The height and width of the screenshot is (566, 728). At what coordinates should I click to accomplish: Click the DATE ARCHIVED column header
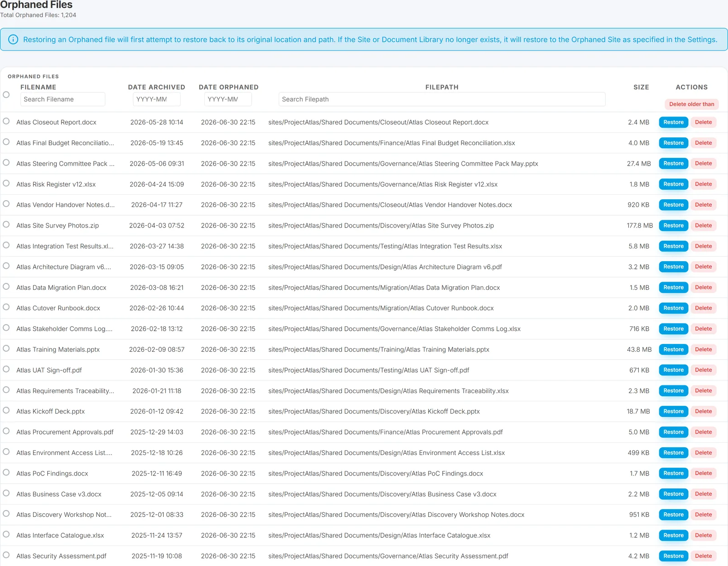157,87
